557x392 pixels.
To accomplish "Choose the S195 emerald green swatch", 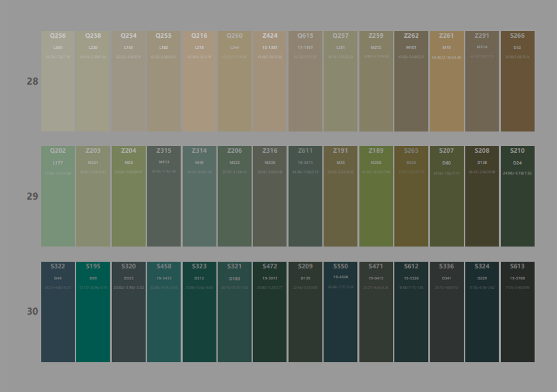I will click(93, 312).
